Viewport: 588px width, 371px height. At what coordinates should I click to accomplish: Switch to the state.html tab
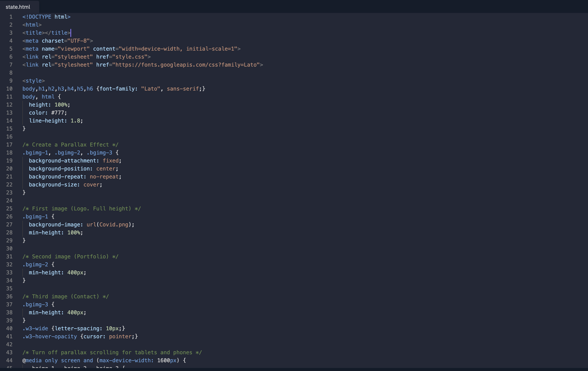click(18, 7)
